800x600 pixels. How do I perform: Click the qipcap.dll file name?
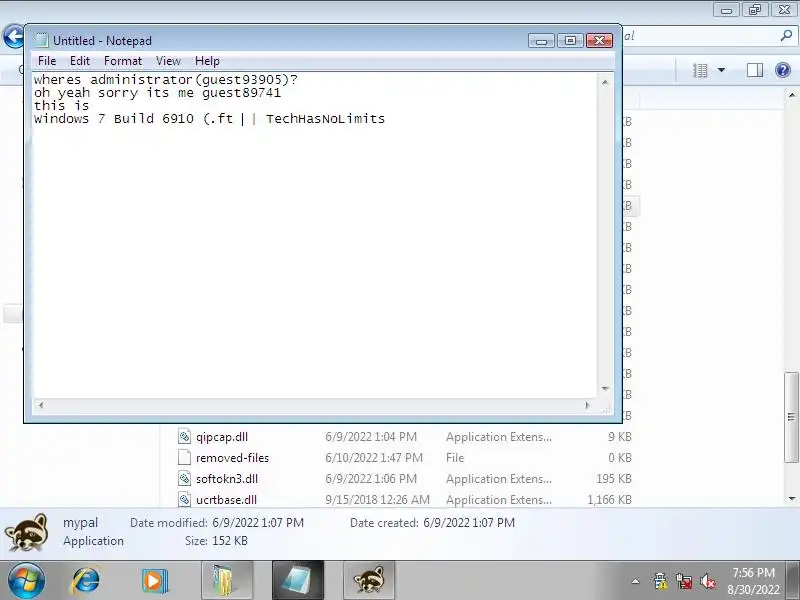click(x=222, y=437)
